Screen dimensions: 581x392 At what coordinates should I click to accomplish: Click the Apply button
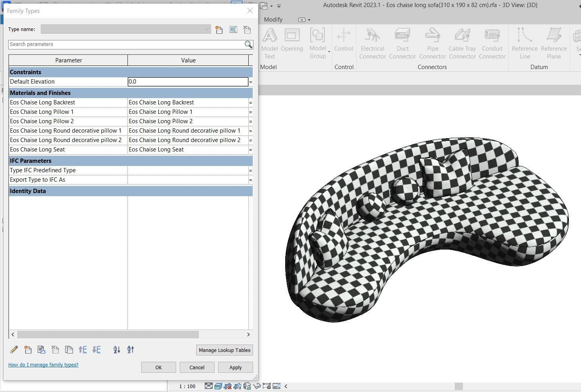(x=235, y=367)
